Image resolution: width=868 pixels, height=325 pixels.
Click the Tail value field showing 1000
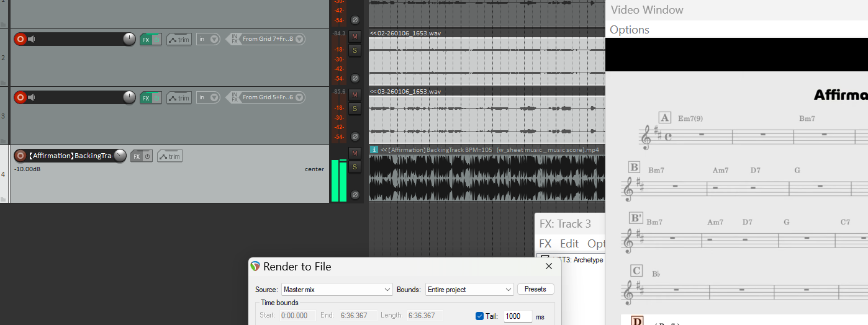click(x=518, y=316)
